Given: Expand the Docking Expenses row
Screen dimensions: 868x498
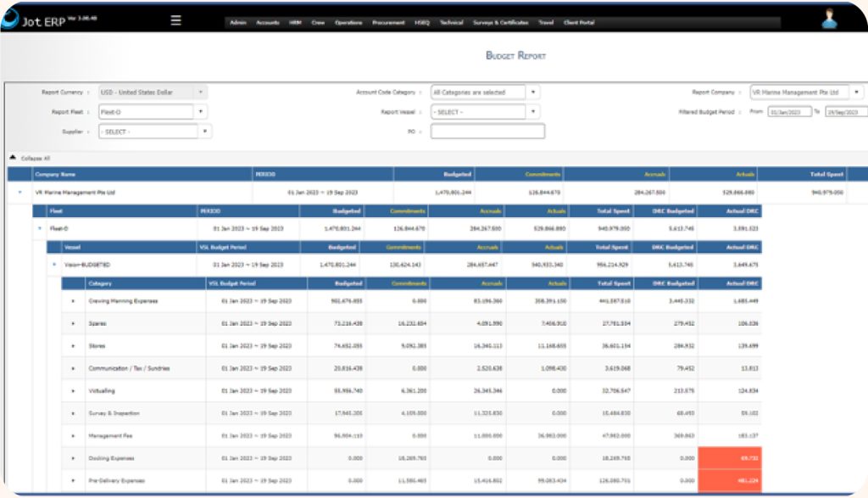Looking at the screenshot, I should pos(73,458).
